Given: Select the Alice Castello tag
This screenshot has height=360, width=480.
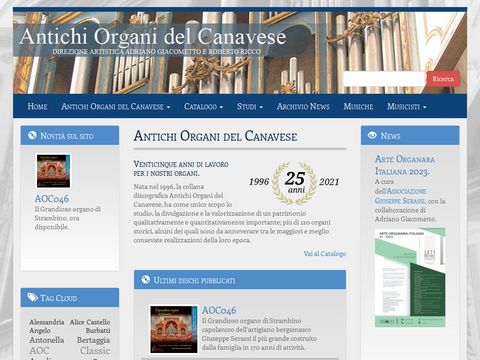Looking at the screenshot, I should tap(90, 322).
